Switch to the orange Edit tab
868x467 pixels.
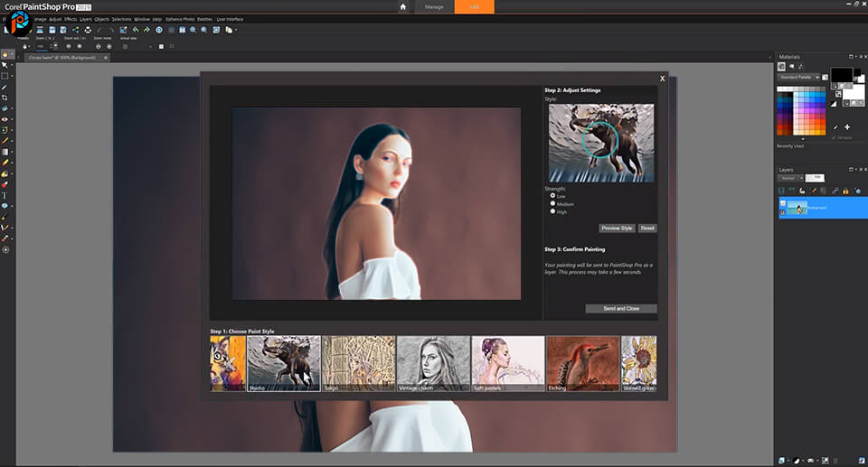click(475, 6)
